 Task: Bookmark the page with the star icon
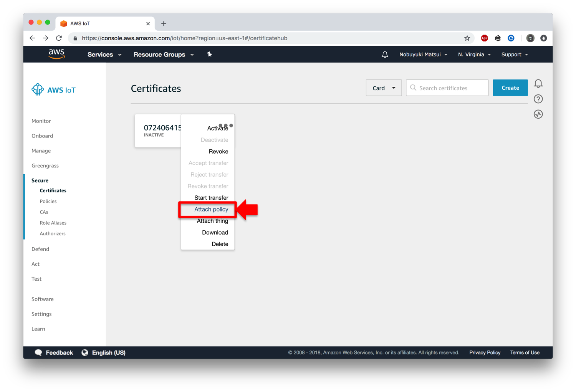[x=467, y=38]
